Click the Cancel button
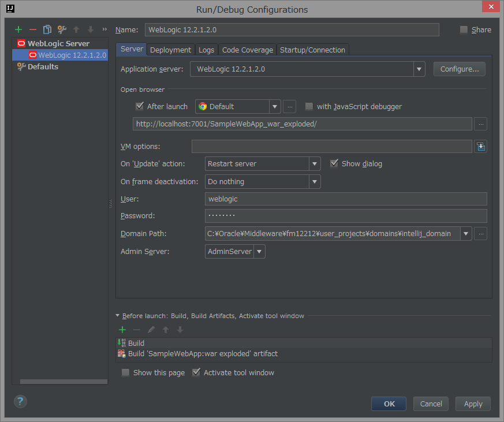The height and width of the screenshot is (422, 504). point(431,404)
